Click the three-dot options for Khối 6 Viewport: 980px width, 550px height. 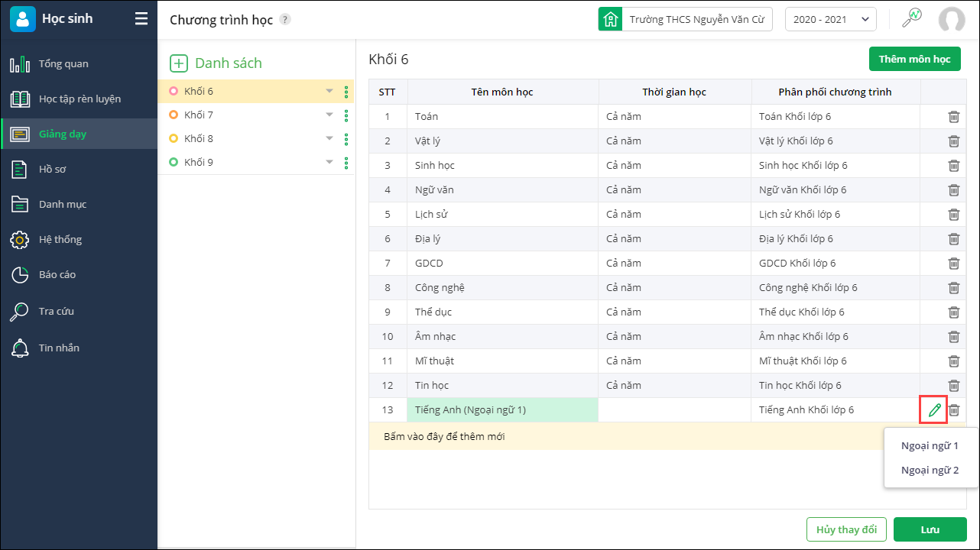(346, 92)
